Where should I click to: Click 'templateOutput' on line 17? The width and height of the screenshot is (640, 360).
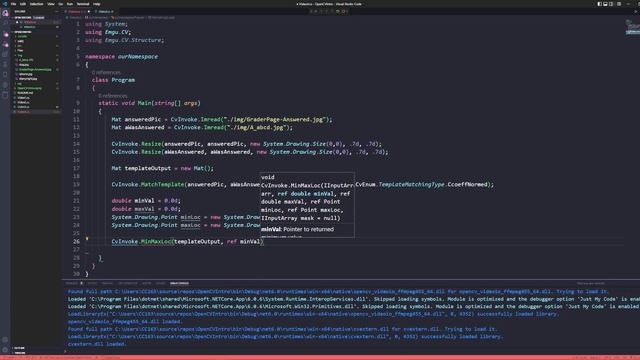click(147, 168)
